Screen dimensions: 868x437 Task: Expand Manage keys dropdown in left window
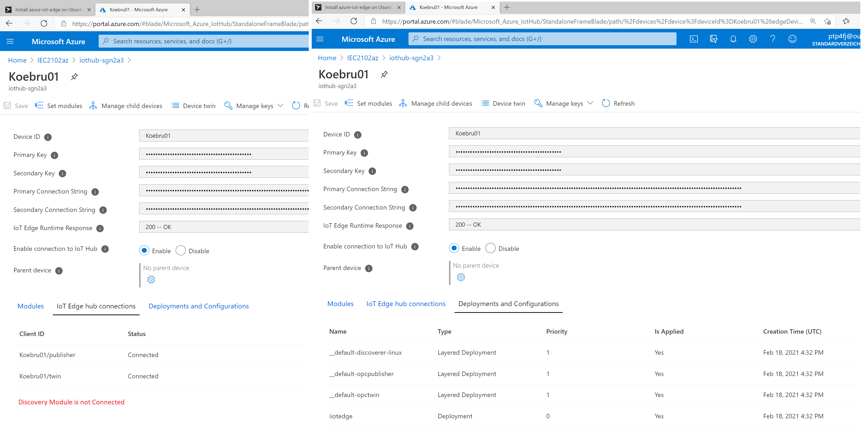(280, 106)
